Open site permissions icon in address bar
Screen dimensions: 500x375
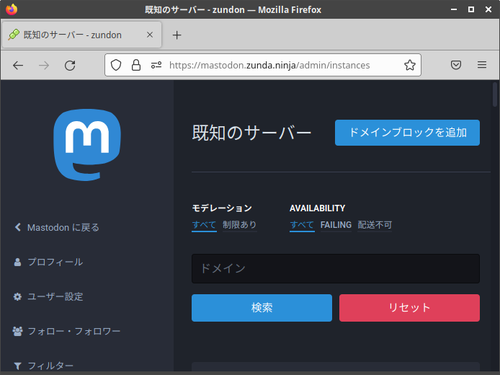(x=156, y=65)
